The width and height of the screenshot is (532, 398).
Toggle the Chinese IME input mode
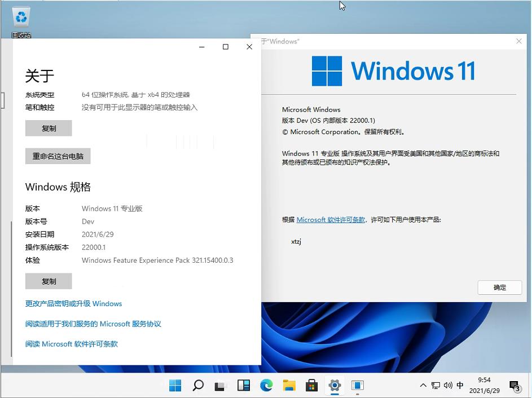pyautogui.click(x=460, y=386)
